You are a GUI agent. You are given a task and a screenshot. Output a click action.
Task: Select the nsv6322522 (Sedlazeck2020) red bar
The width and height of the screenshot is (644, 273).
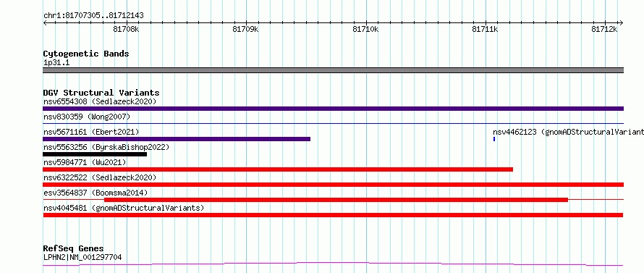(333, 185)
